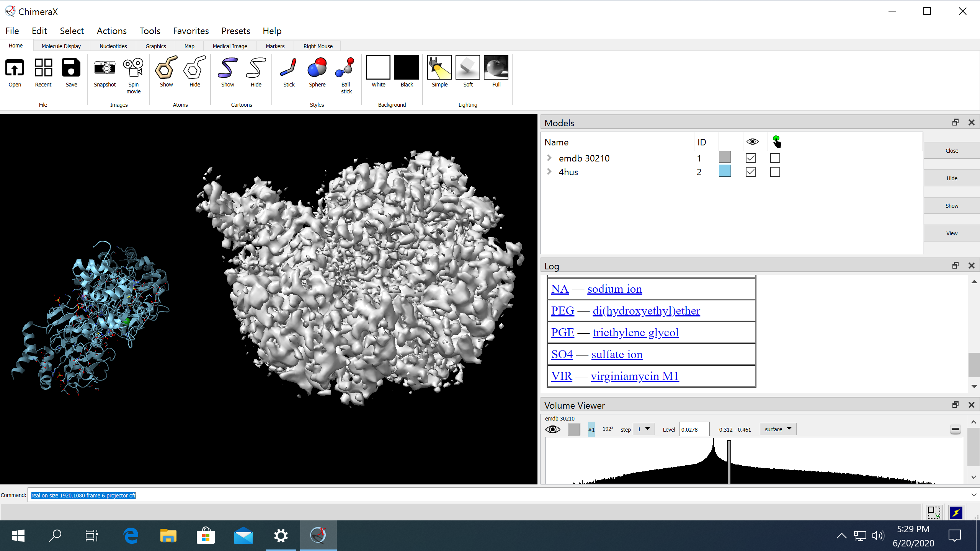Click the Spin movie icon
The height and width of the screenshot is (551, 980).
pos(133,68)
